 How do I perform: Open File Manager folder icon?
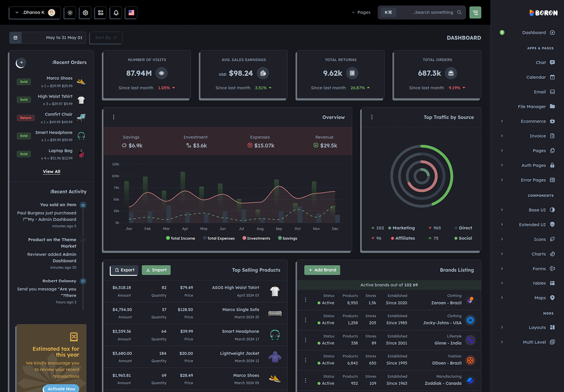click(553, 107)
